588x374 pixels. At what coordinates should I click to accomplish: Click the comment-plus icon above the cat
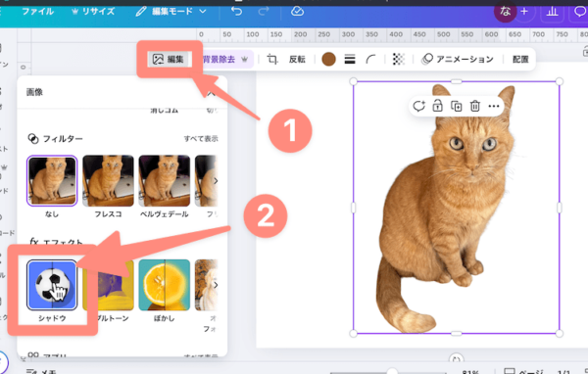(418, 106)
